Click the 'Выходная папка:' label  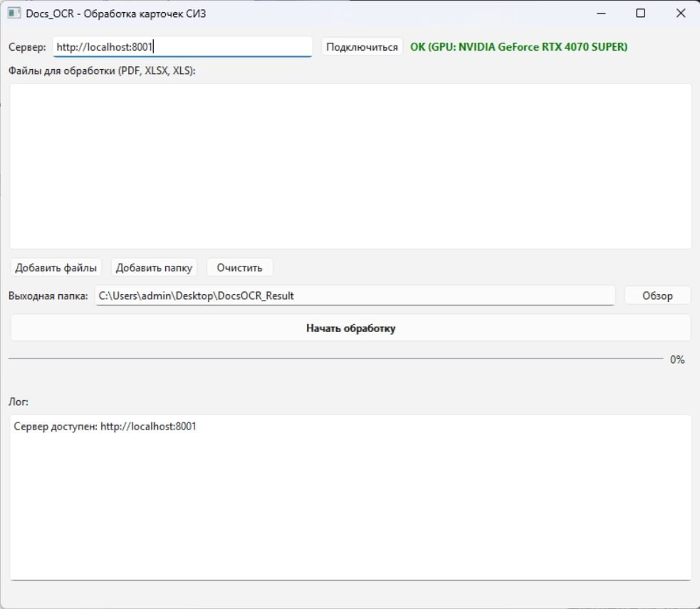click(x=48, y=296)
